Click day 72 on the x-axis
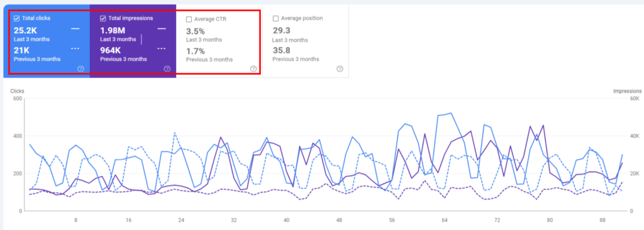644x230 pixels. point(497,220)
